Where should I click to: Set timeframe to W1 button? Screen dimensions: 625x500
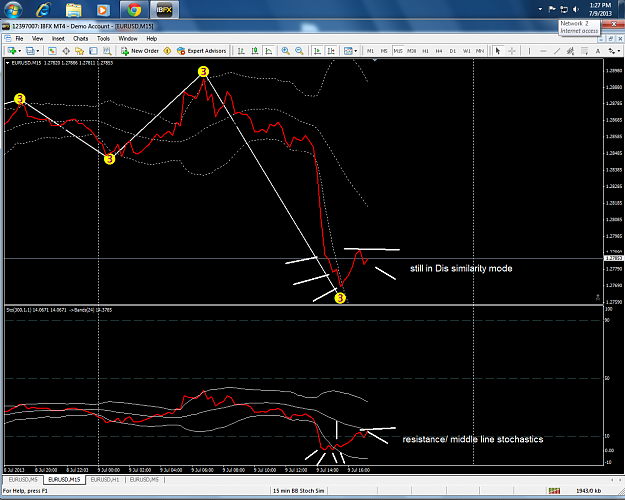point(466,51)
